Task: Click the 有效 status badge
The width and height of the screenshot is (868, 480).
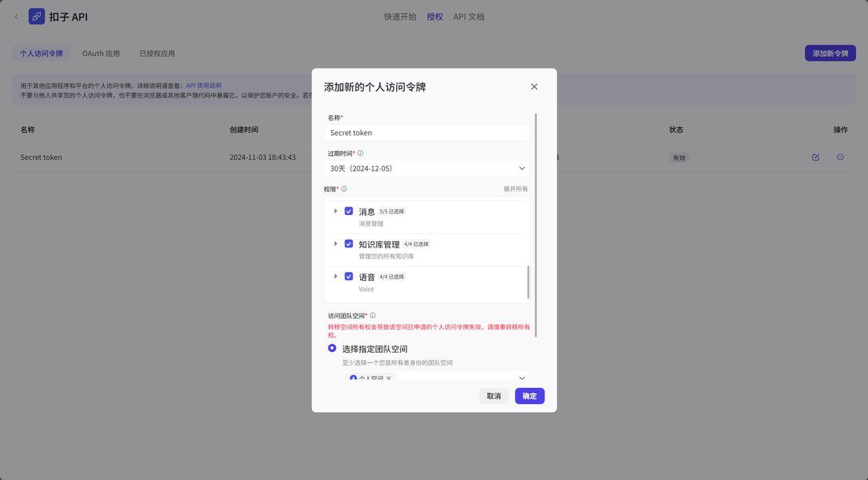Action: pyautogui.click(x=679, y=157)
